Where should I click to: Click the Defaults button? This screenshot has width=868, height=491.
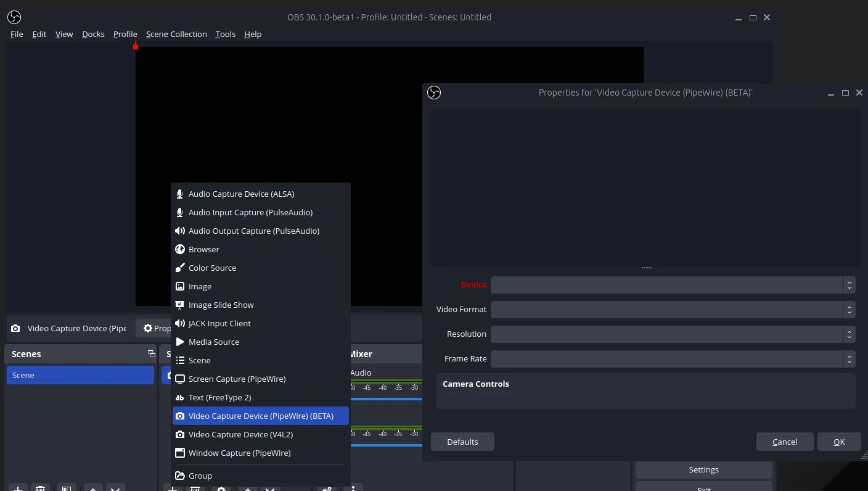point(462,442)
